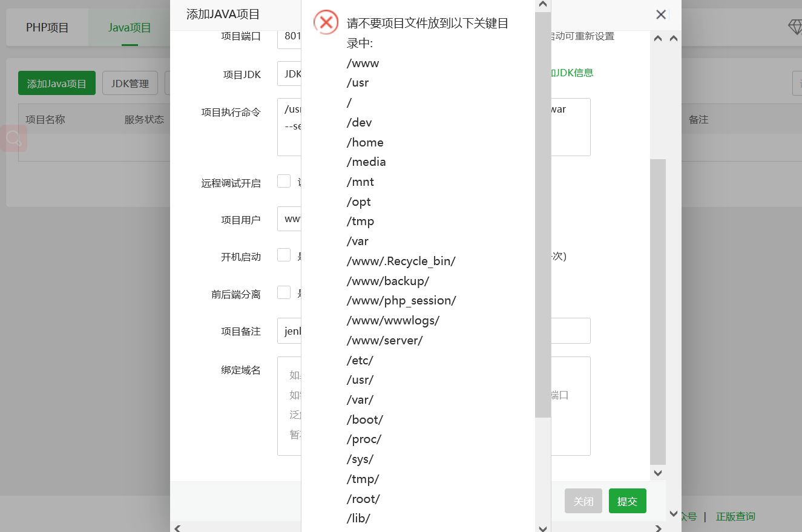802x532 pixels.
Task: Click the red error X icon
Action: click(x=326, y=23)
